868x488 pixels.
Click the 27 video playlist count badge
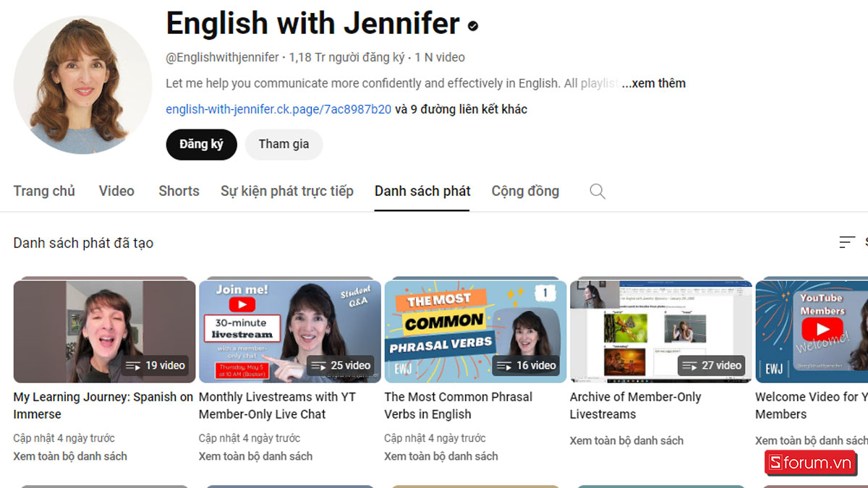click(x=712, y=365)
